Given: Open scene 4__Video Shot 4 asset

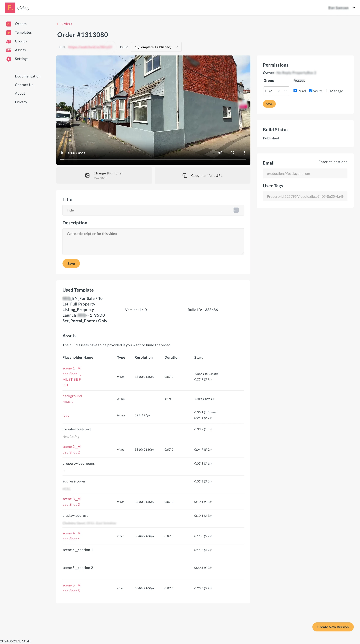Looking at the screenshot, I should click(72, 536).
